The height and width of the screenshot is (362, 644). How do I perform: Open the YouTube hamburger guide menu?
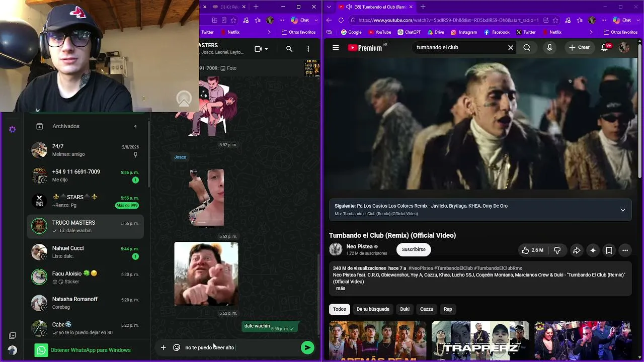click(336, 48)
